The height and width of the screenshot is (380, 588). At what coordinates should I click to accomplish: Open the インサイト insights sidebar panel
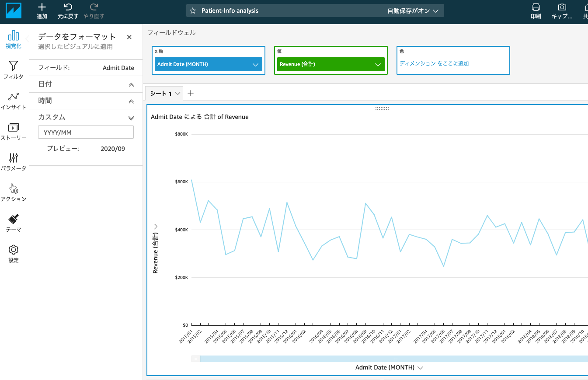pos(14,101)
